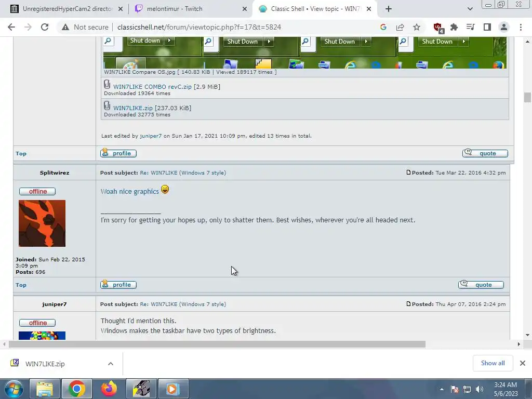Open a new browser tab
Viewport: 532px width, 399px height.
click(389, 9)
